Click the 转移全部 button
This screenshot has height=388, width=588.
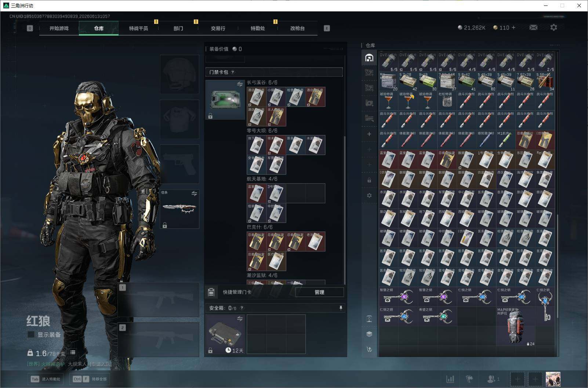[90, 379]
